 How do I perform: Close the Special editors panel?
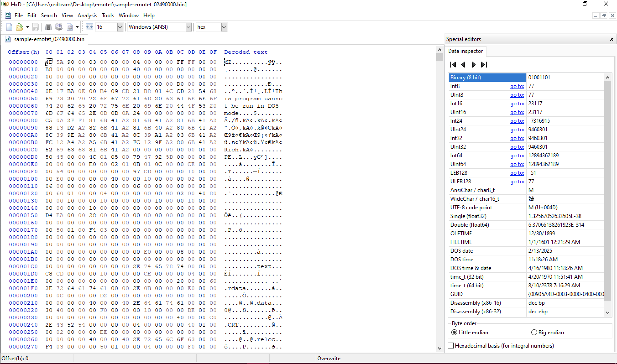(612, 39)
